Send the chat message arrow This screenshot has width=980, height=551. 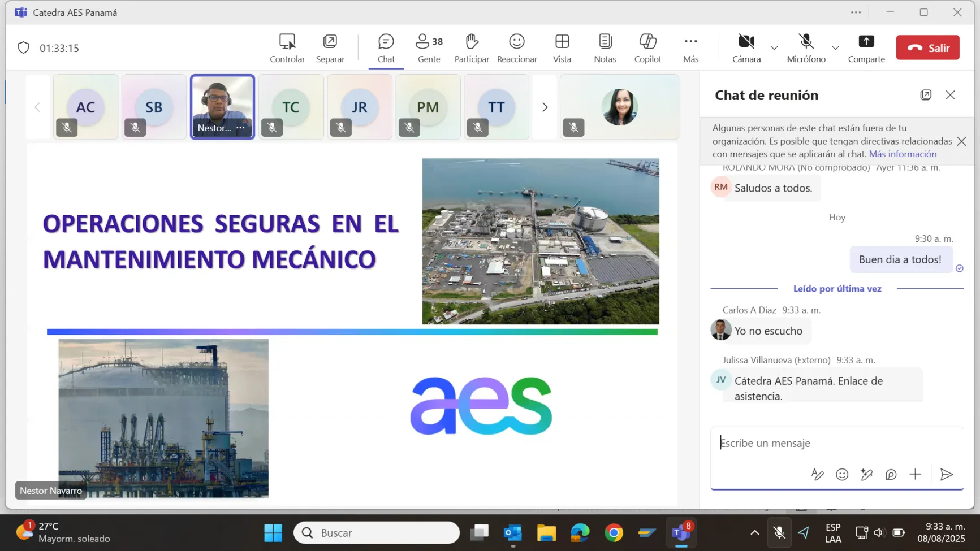pyautogui.click(x=946, y=475)
